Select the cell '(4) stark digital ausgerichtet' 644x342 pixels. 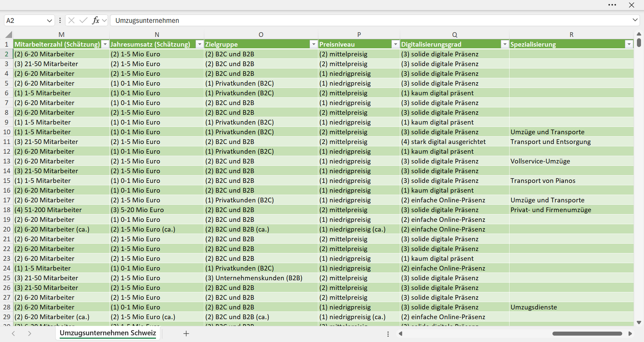point(454,142)
